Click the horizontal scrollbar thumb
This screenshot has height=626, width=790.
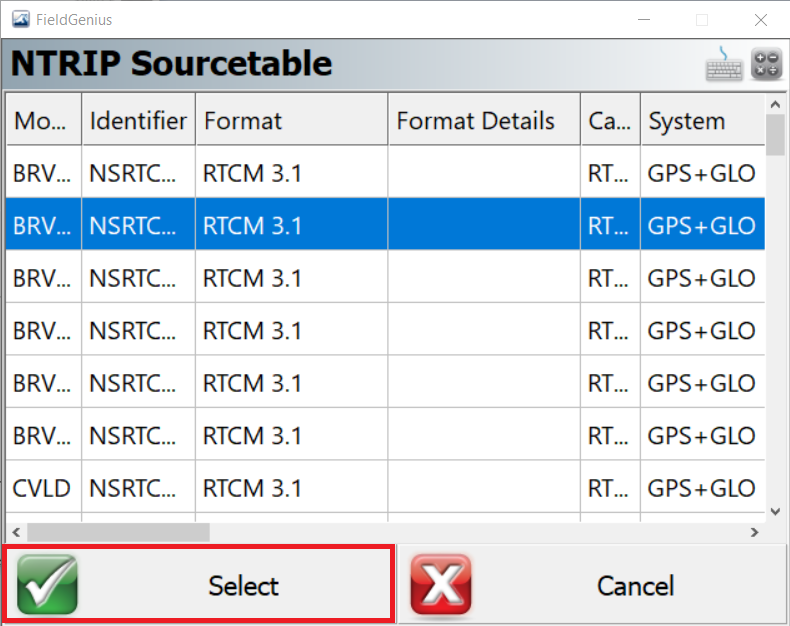tap(118, 532)
